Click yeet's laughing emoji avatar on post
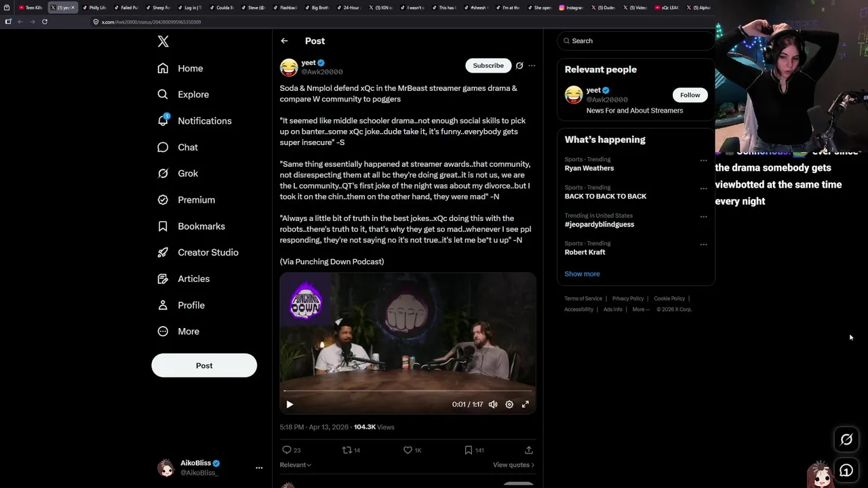Viewport: 868px width, 488px height. pos(289,67)
